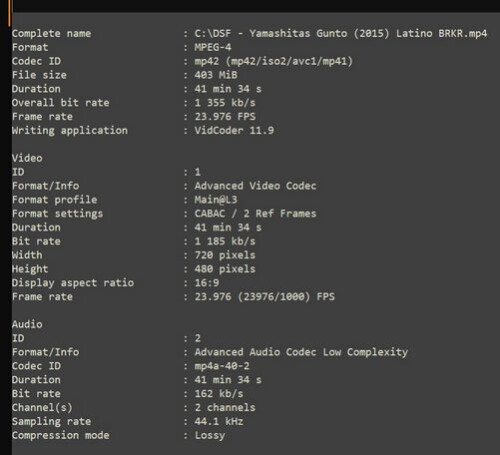
Task: Click the CABAC / 2 Ref Frames text
Action: 255,213
